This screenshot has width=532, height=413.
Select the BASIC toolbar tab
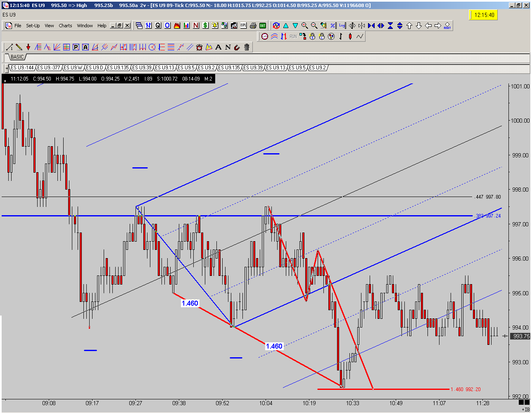coord(17,57)
